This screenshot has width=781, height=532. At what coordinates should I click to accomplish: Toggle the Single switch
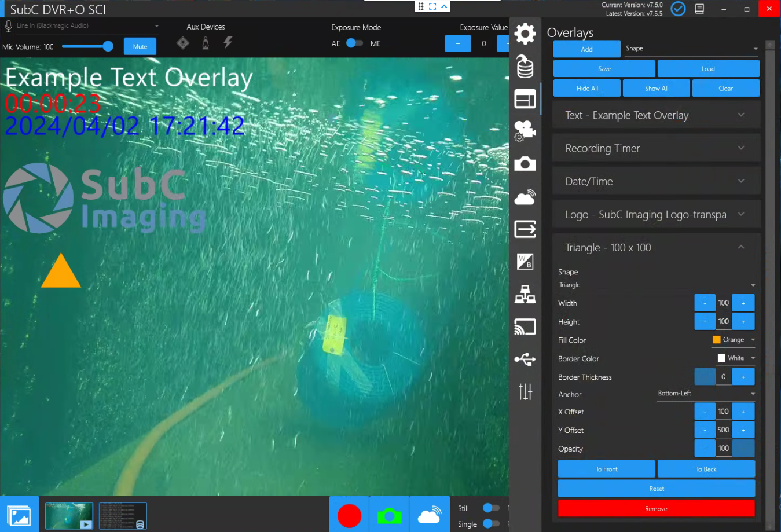491,523
